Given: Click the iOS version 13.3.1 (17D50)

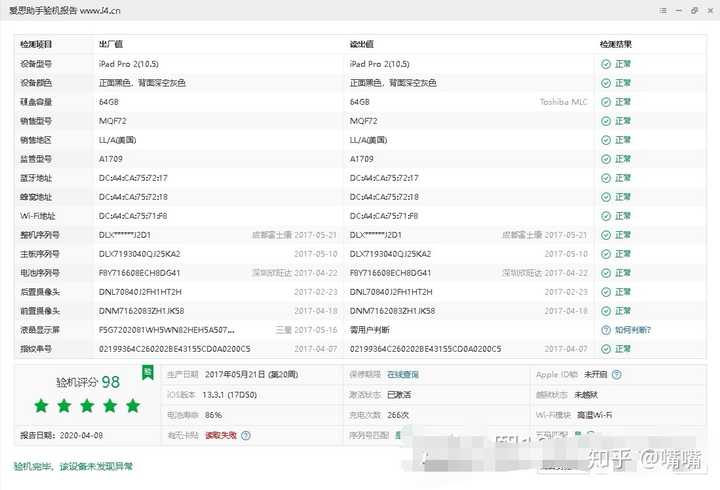Looking at the screenshot, I should [x=229, y=394].
